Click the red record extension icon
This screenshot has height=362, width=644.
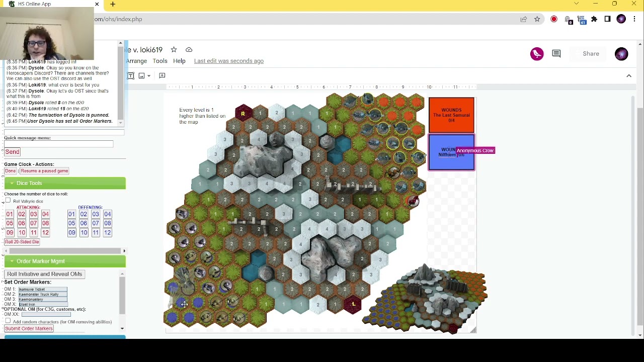pos(554,19)
